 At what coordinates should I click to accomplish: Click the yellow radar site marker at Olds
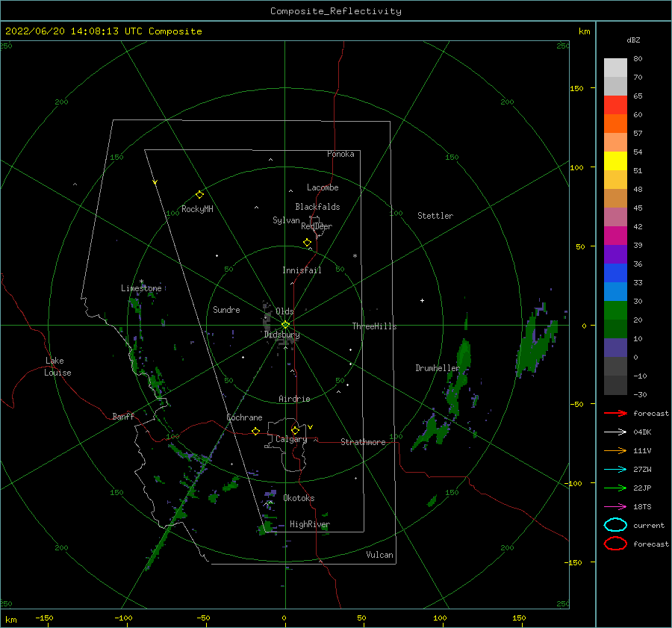(285, 325)
